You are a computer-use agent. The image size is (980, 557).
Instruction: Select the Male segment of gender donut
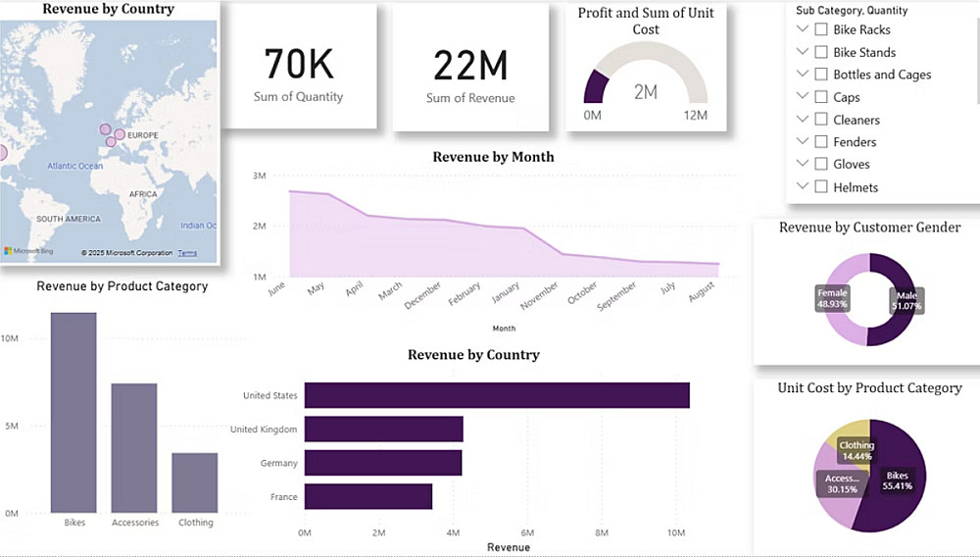pyautogui.click(x=897, y=299)
